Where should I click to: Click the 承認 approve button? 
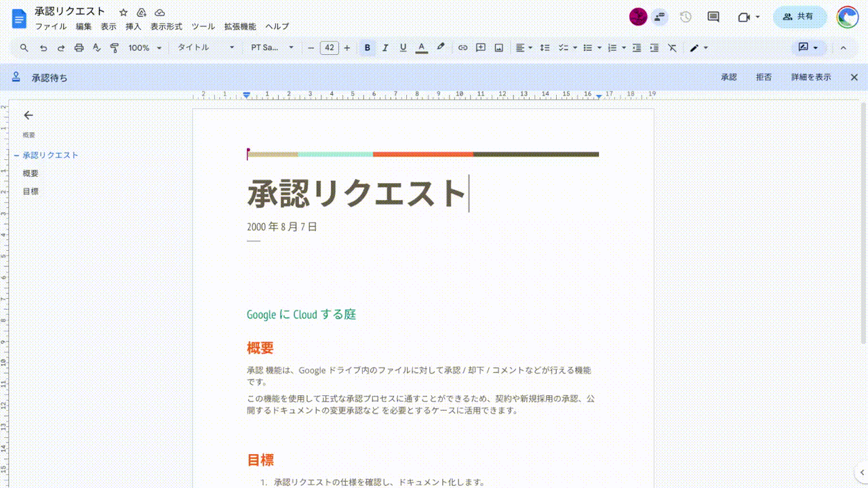coord(729,77)
